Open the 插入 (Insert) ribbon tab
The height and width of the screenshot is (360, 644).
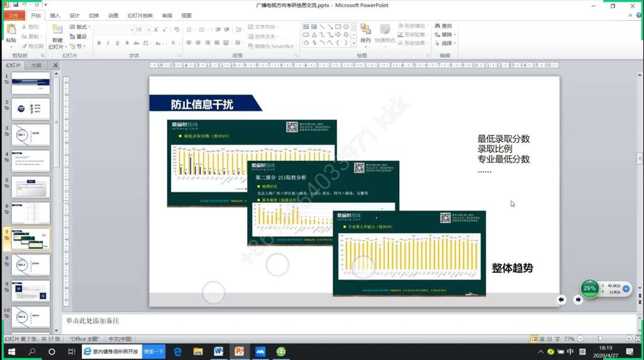55,15
